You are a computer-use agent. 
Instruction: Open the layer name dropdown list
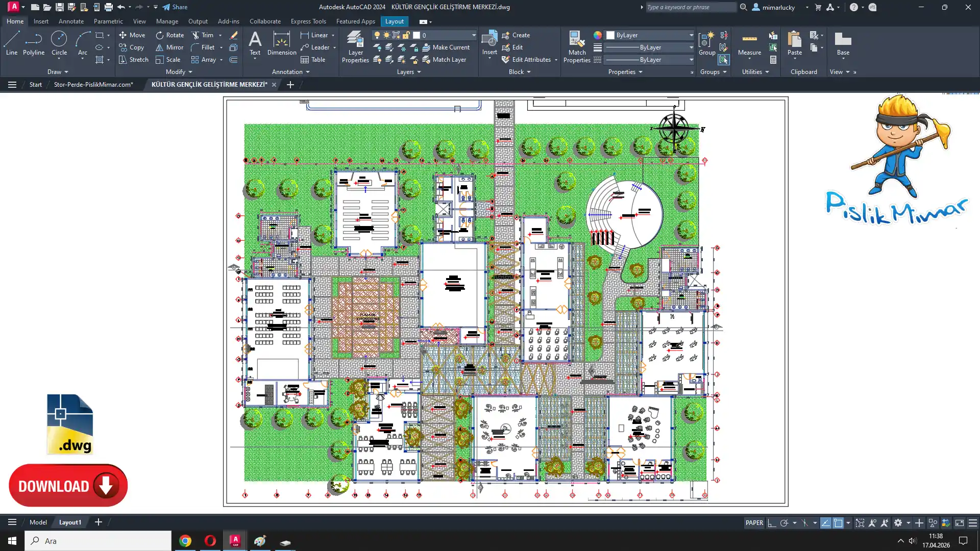[474, 35]
